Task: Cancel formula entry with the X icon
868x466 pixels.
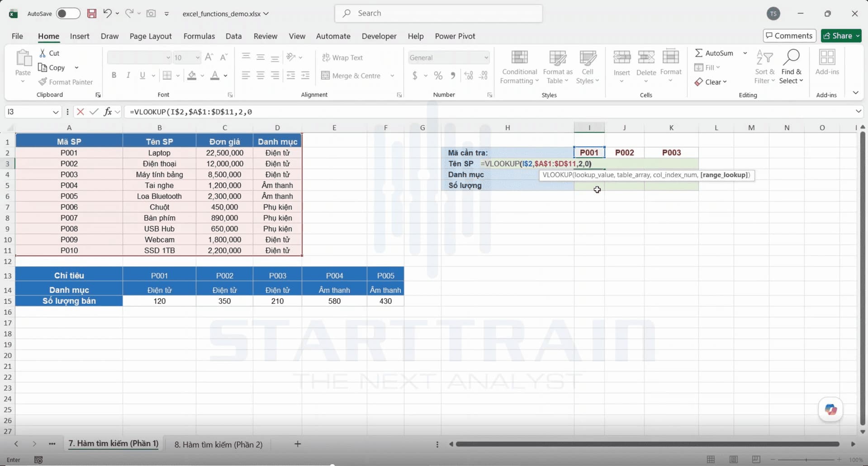Action: [x=81, y=112]
